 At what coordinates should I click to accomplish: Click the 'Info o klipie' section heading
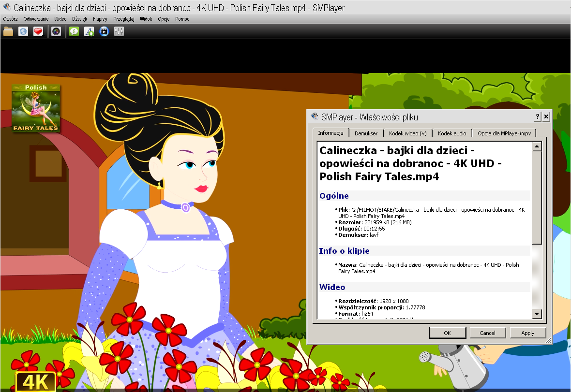pyautogui.click(x=344, y=251)
